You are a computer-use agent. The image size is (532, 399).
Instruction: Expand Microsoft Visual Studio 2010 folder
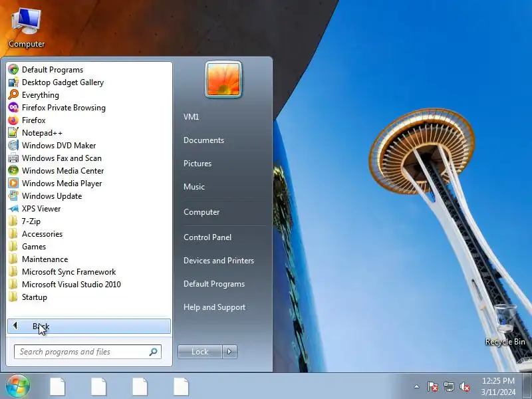pos(89,285)
